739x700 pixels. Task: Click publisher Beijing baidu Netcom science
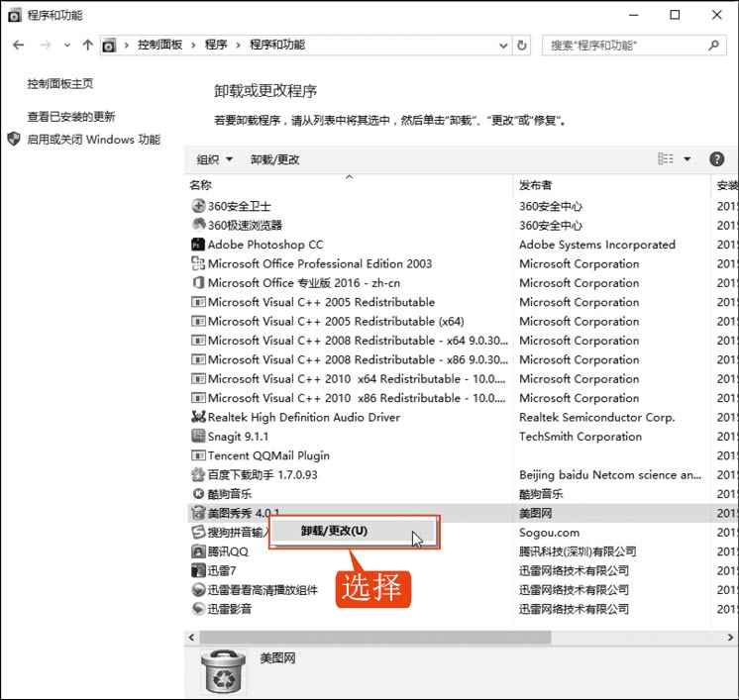click(x=610, y=475)
